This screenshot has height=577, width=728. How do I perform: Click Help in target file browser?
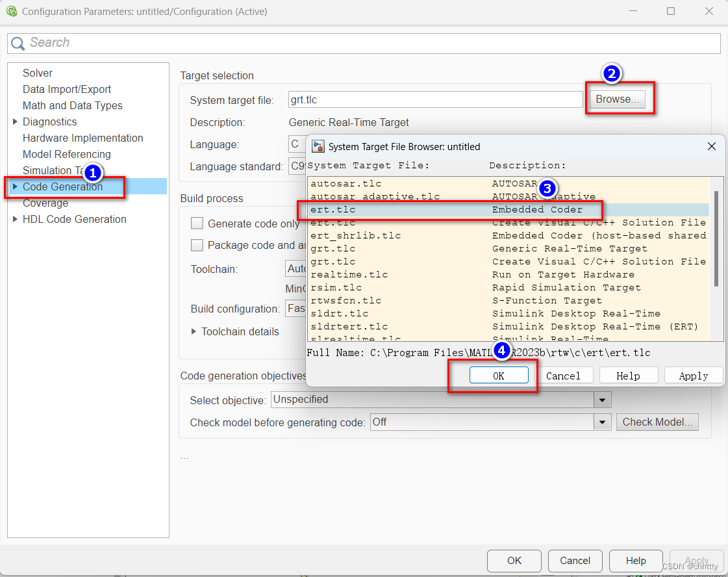point(628,376)
